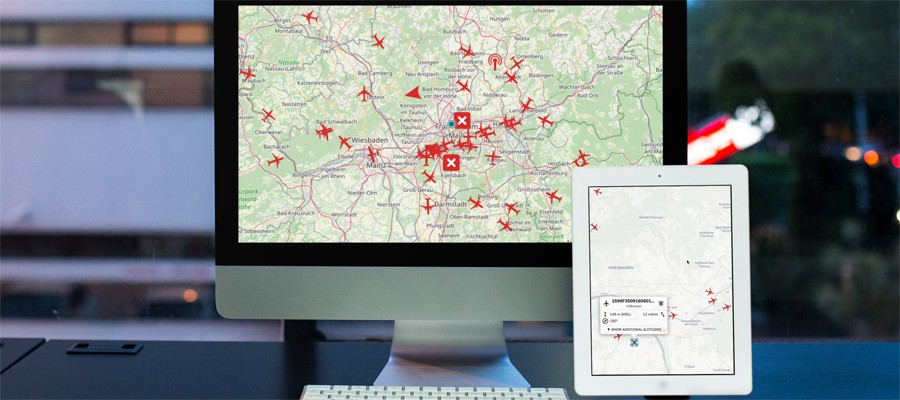
Task: Click the Mainz city label on the monitor map
Action: click(x=377, y=163)
